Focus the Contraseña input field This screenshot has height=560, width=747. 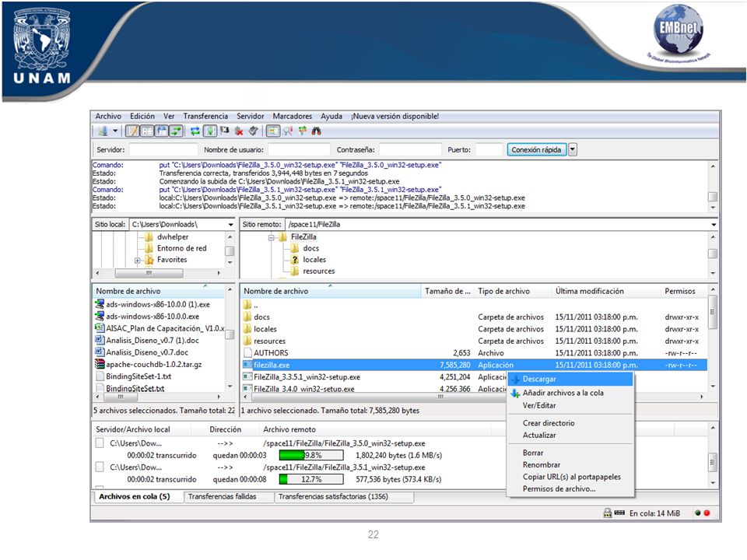[x=410, y=149]
